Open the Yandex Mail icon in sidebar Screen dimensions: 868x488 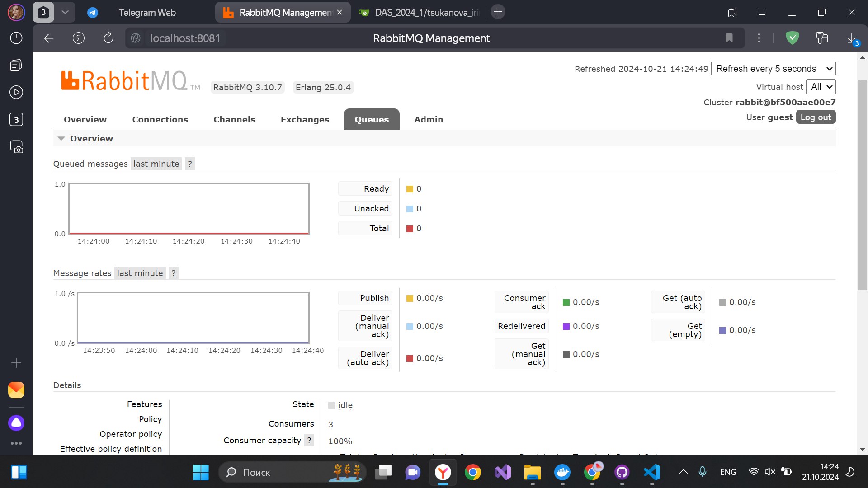pos(16,390)
